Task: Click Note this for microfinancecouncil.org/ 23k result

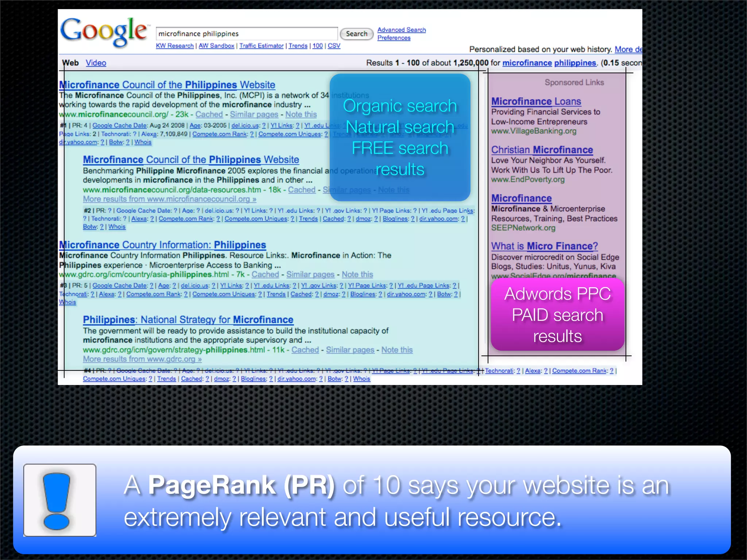Action: (x=301, y=114)
